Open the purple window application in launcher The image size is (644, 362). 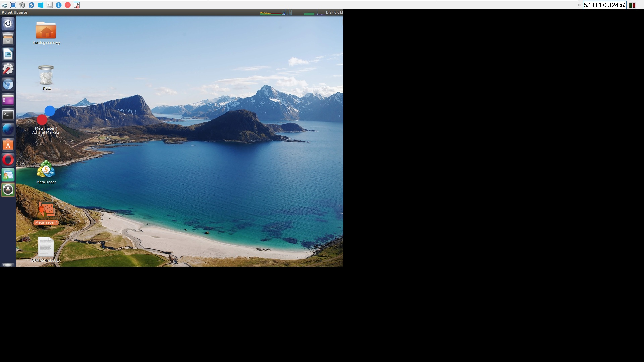point(8,99)
